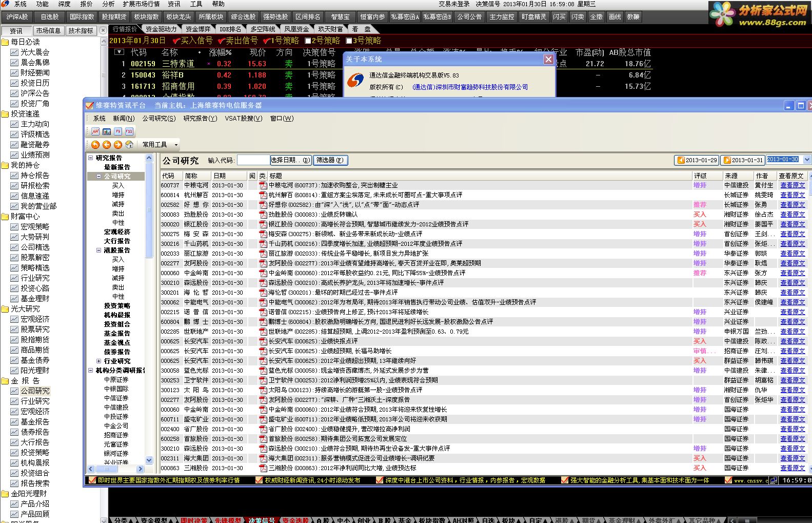Click the line chart icon in 维赛特 toolbar
This screenshot has height=523, width=812.
tap(95, 131)
